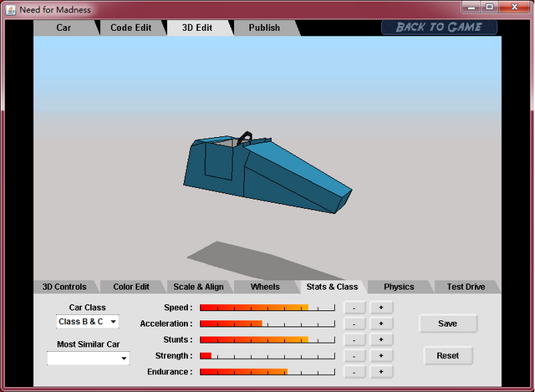Select the Stats & Class sub-tab

332,287
